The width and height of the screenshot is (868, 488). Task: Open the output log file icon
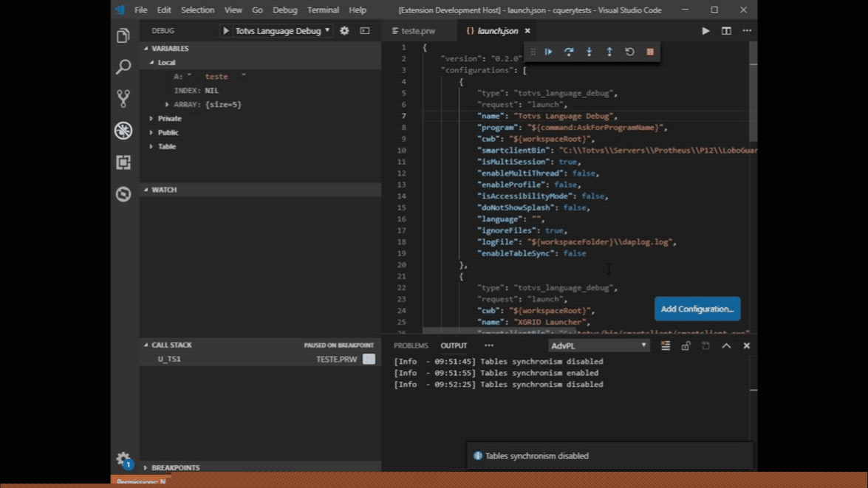pos(705,346)
